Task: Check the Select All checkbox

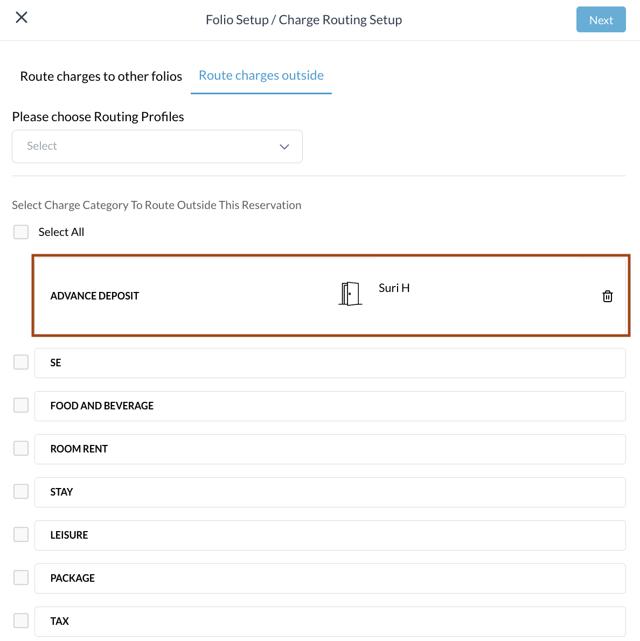Action: click(x=21, y=232)
